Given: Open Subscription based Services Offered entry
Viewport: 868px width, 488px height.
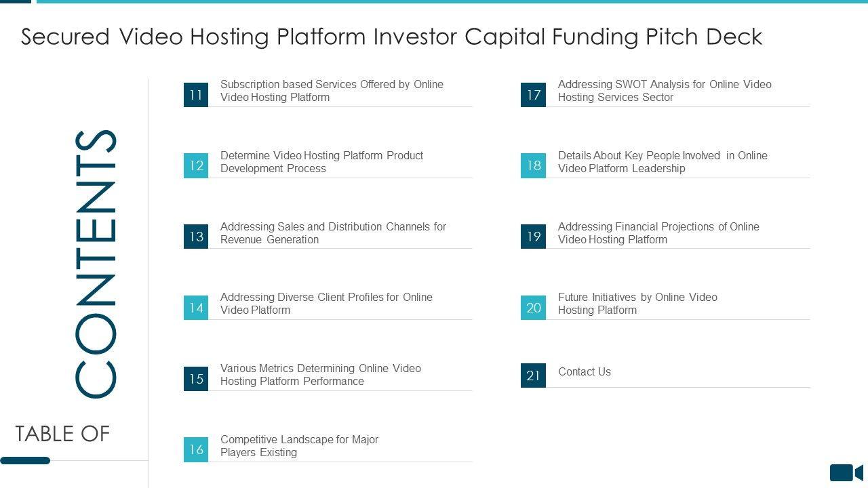Looking at the screenshot, I should pos(332,91).
